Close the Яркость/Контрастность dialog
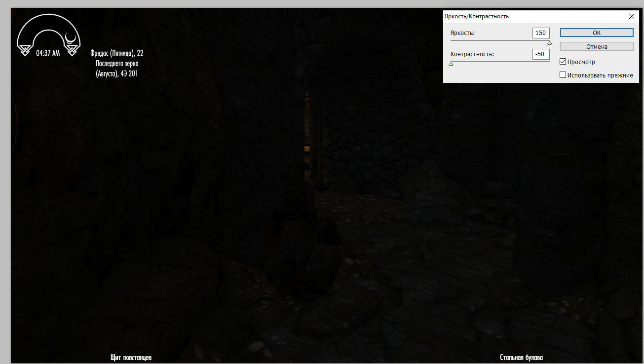 coord(632,16)
